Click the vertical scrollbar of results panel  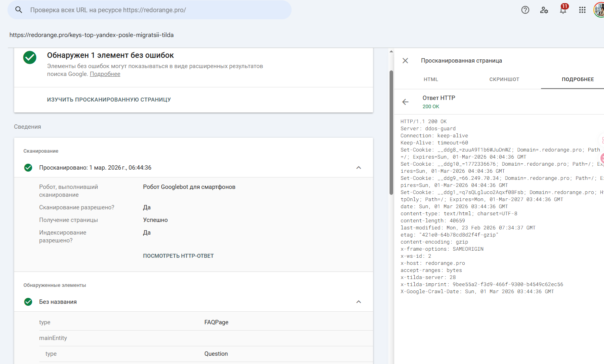(x=391, y=132)
